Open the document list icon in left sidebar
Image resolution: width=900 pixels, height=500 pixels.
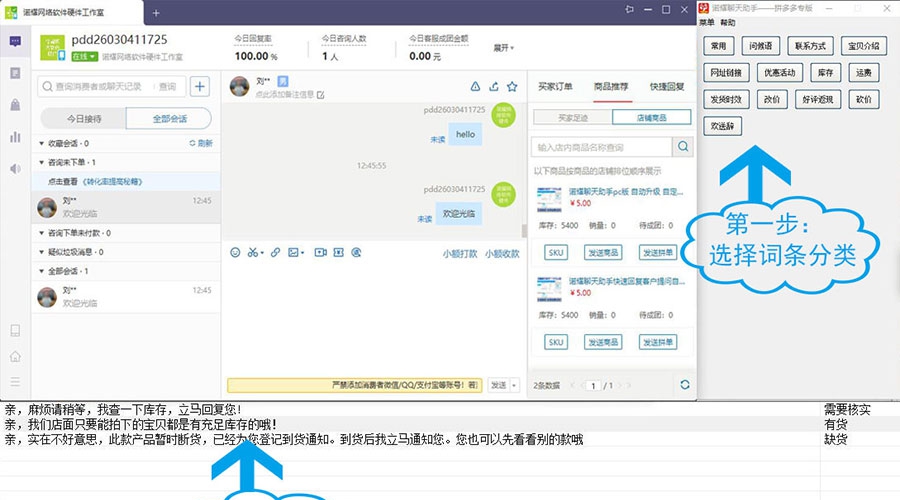click(15, 73)
